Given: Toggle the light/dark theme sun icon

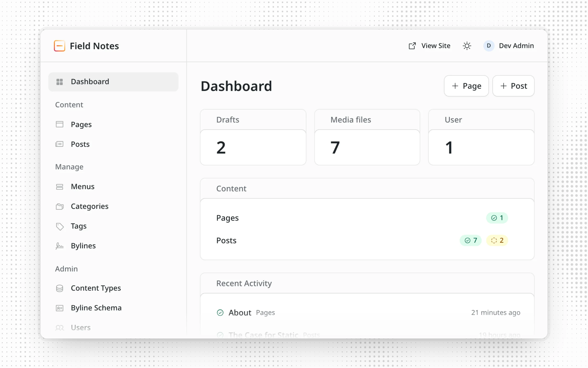Looking at the screenshot, I should pos(467,46).
